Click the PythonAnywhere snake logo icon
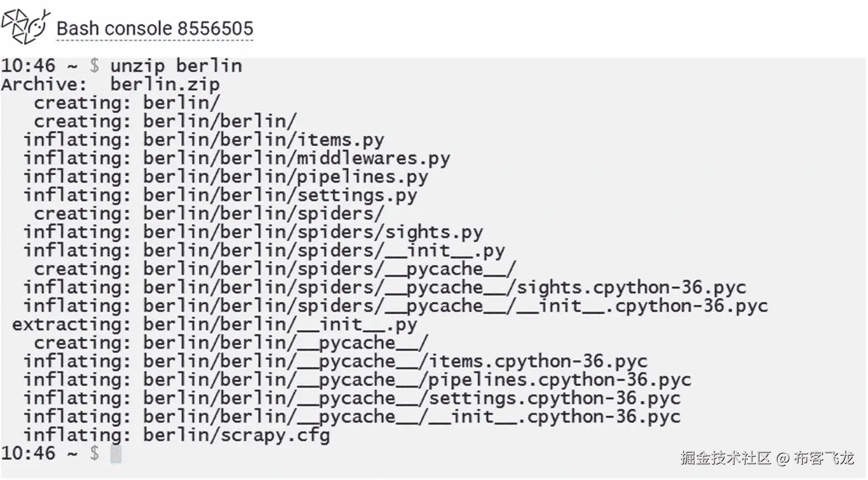This screenshot has width=868, height=480. click(x=25, y=27)
